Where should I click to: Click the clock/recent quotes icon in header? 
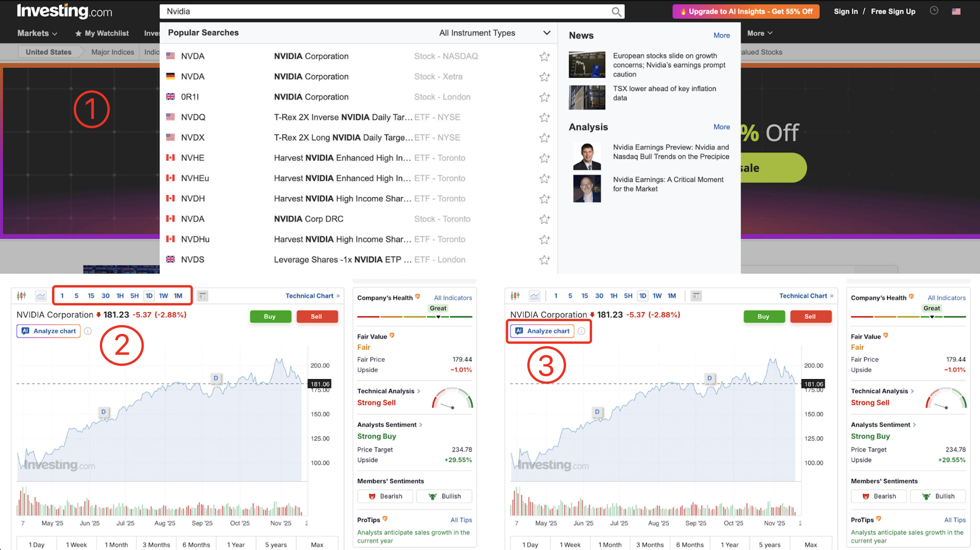(x=934, y=11)
